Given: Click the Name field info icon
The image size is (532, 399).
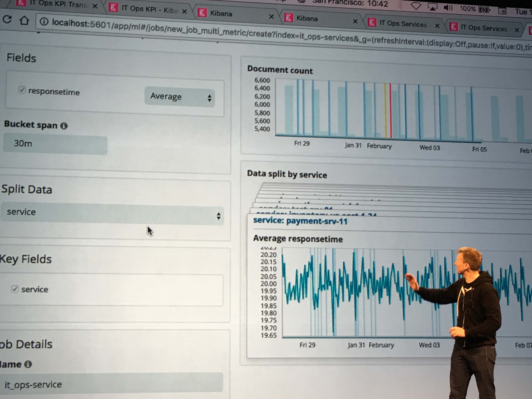Looking at the screenshot, I should click(x=28, y=364).
